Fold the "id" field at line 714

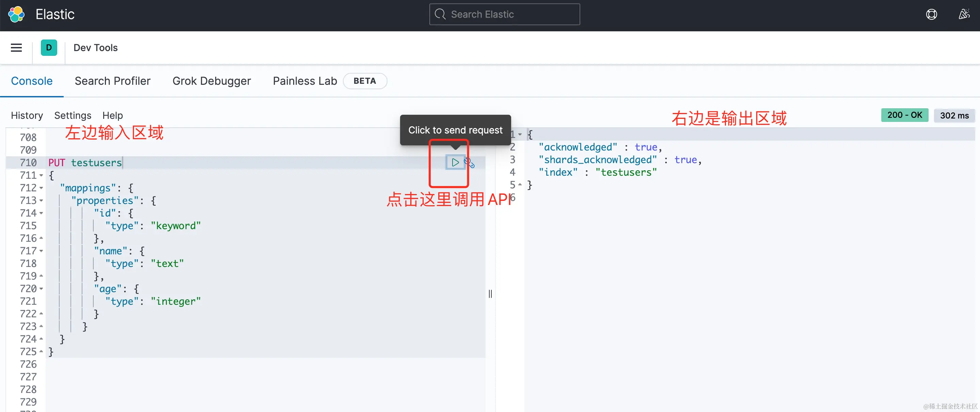coord(41,213)
